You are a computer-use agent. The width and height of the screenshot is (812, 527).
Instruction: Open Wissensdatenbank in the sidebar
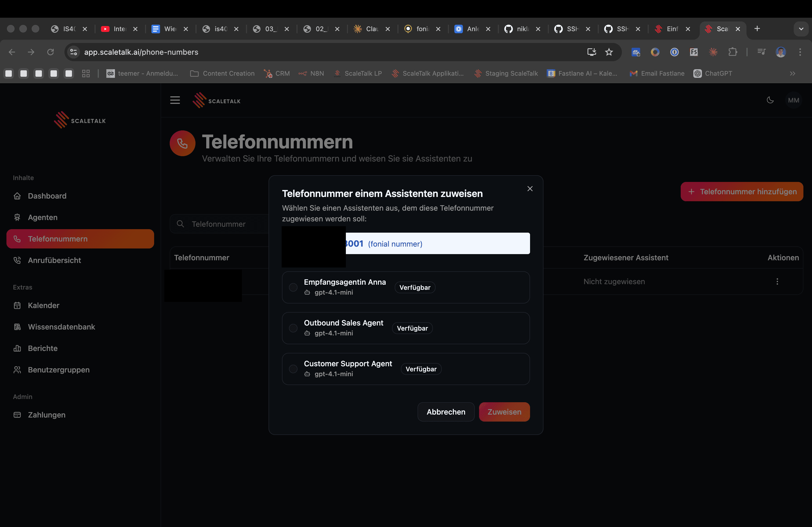coord(80,327)
